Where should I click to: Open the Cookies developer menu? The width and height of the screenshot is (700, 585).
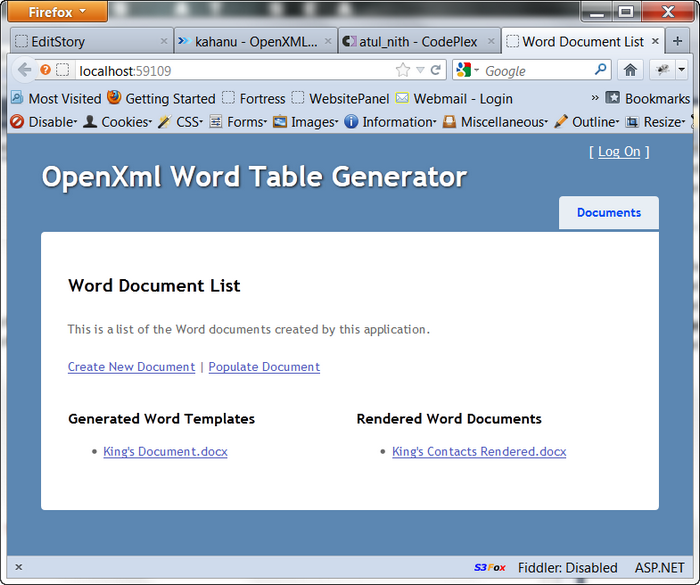pyautogui.click(x=117, y=121)
